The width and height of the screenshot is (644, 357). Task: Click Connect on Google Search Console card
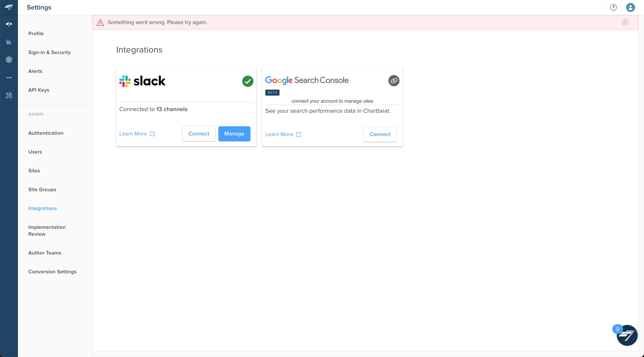click(380, 134)
